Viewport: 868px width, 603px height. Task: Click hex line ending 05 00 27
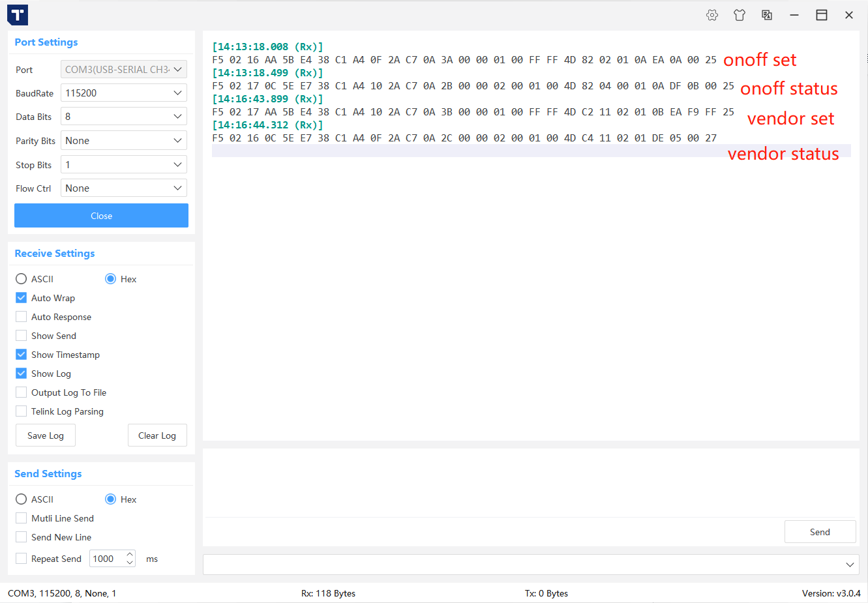[464, 138]
